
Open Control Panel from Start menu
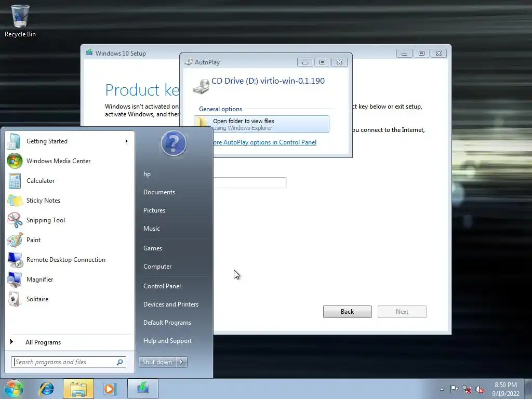tap(162, 286)
